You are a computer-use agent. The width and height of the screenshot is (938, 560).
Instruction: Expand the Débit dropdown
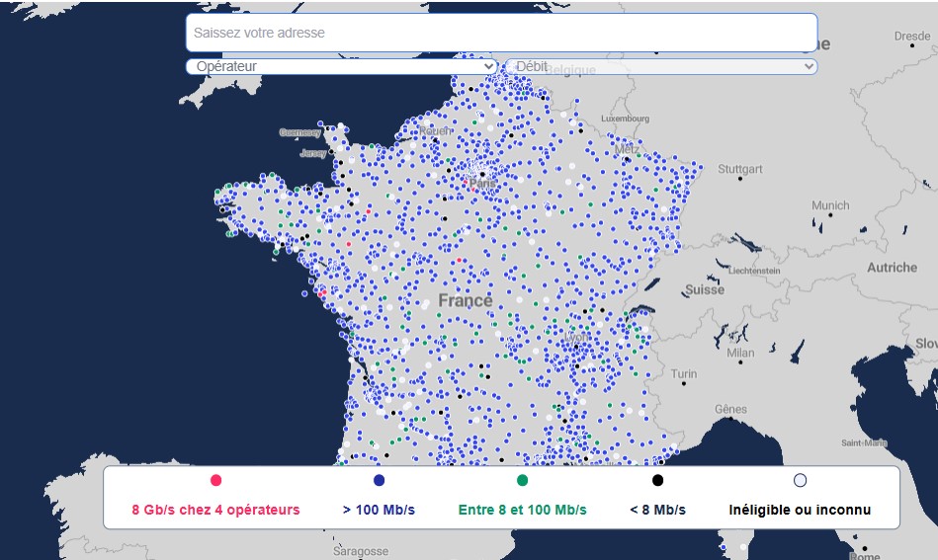(x=660, y=66)
